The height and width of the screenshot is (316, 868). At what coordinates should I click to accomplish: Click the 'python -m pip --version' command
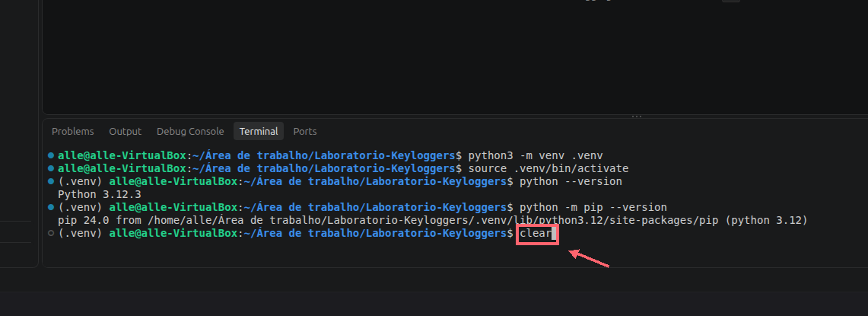[593, 207]
